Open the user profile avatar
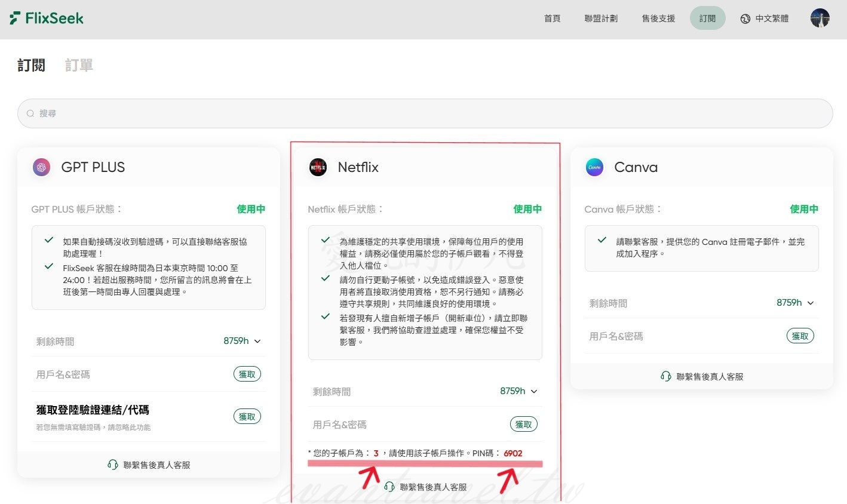 [820, 19]
